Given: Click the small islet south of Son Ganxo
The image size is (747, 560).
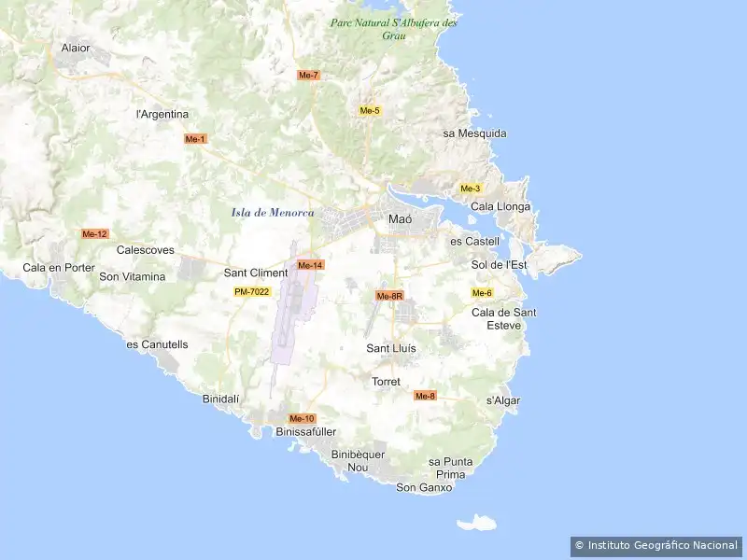Looking at the screenshot, I should pyautogui.click(x=476, y=524).
